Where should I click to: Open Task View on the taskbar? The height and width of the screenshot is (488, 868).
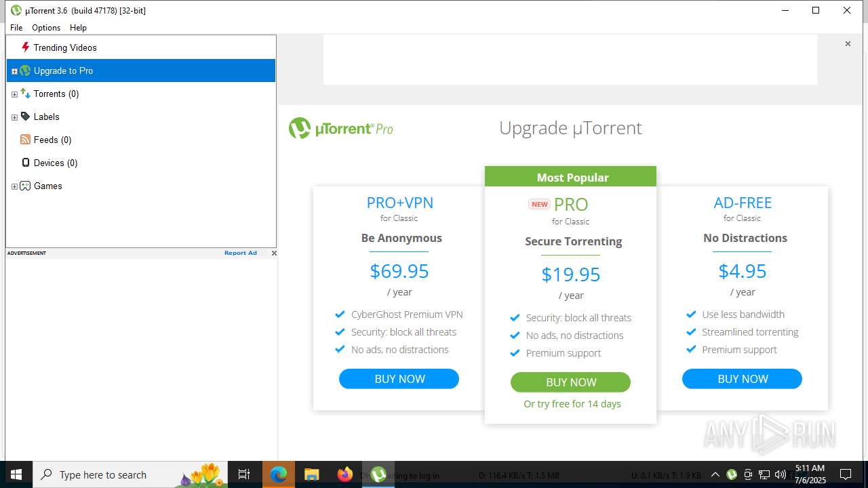244,474
